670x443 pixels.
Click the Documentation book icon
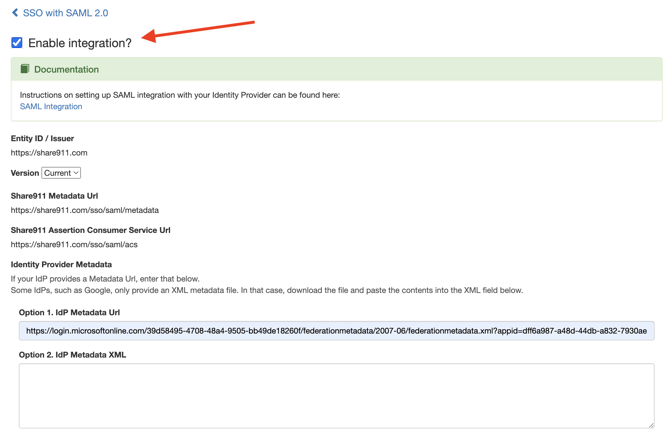(25, 69)
